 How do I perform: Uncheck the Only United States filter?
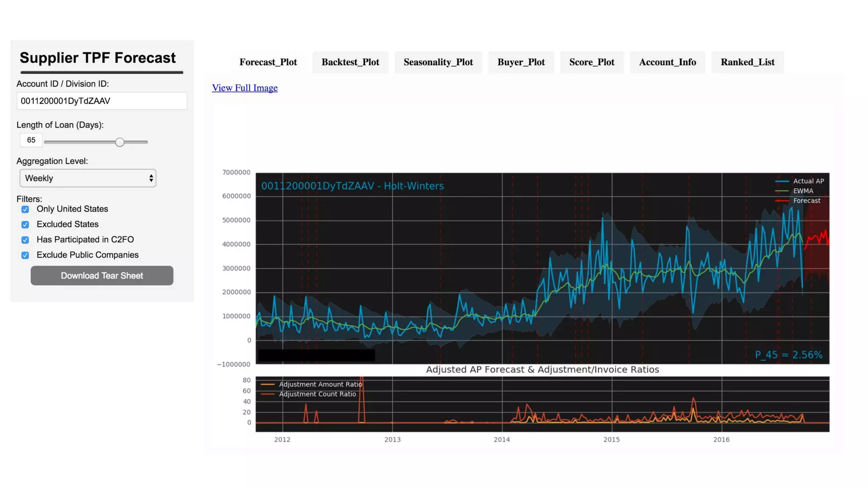pyautogui.click(x=25, y=209)
